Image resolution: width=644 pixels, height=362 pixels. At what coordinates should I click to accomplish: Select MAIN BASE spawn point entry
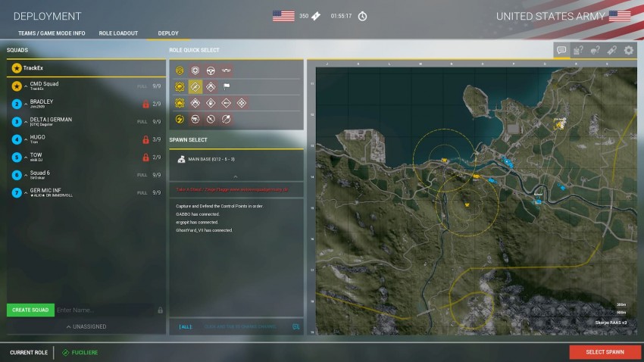[x=236, y=159]
